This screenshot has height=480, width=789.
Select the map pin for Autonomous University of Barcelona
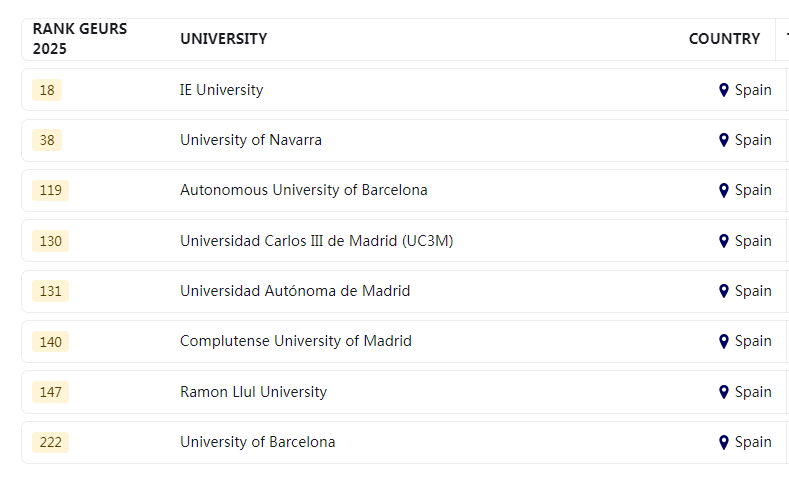click(x=724, y=190)
